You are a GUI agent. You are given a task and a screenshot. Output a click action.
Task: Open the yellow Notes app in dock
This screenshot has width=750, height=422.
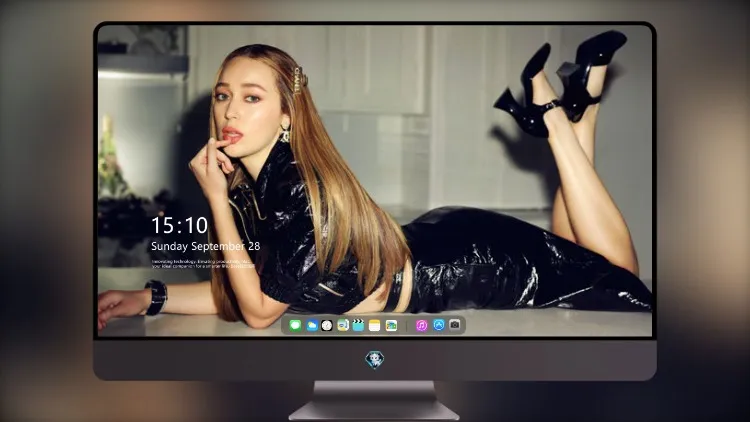click(375, 325)
